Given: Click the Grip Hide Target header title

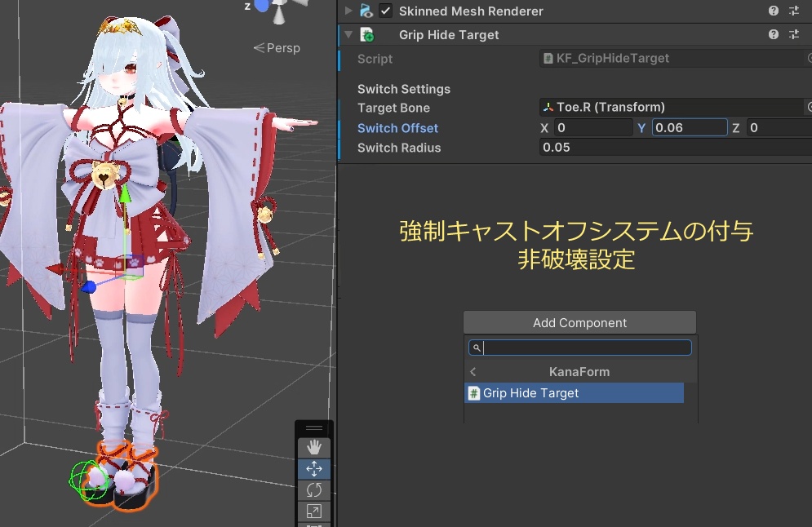Looking at the screenshot, I should (449, 35).
